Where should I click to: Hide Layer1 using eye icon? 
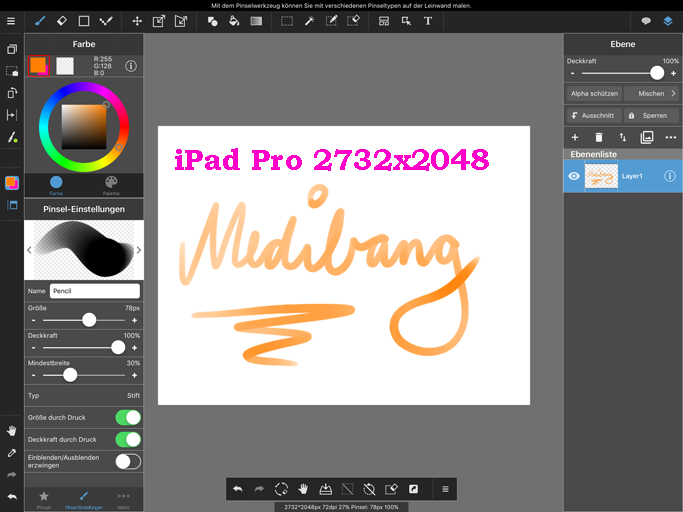574,176
